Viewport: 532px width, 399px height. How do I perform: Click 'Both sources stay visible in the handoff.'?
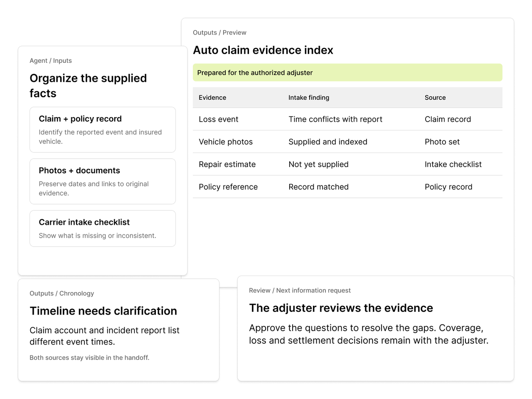click(89, 357)
